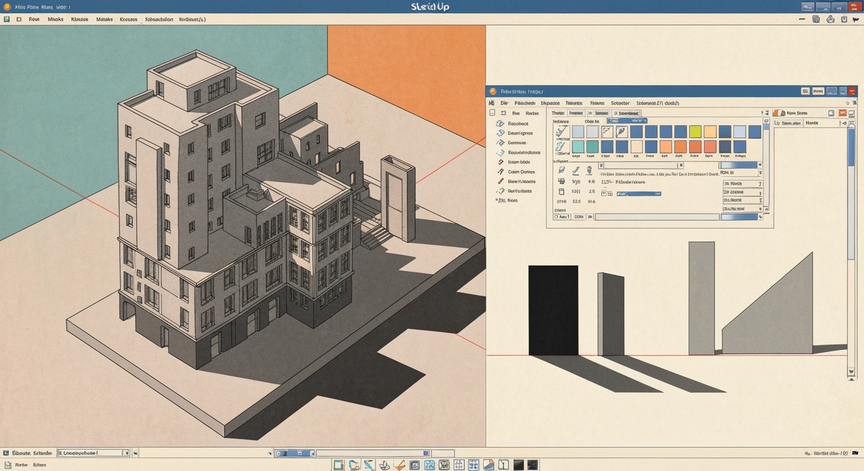Choose the teal green color swatch

[x=592, y=147]
